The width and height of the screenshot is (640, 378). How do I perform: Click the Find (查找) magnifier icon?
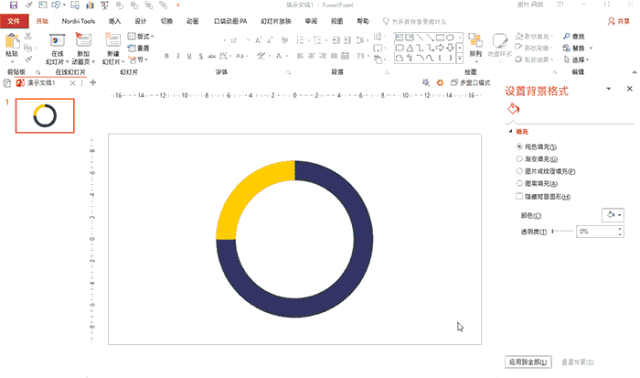[567, 36]
